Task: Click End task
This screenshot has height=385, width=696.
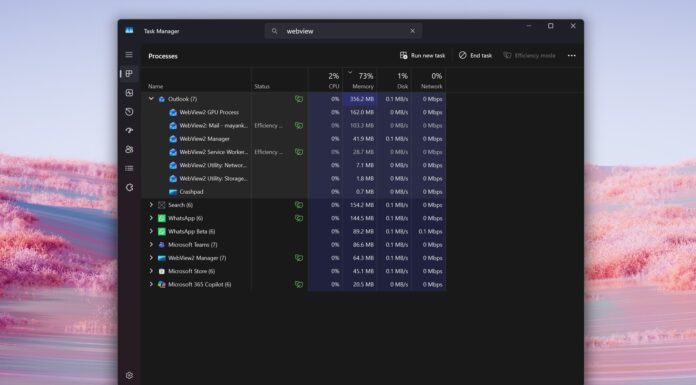Action: tap(475, 56)
